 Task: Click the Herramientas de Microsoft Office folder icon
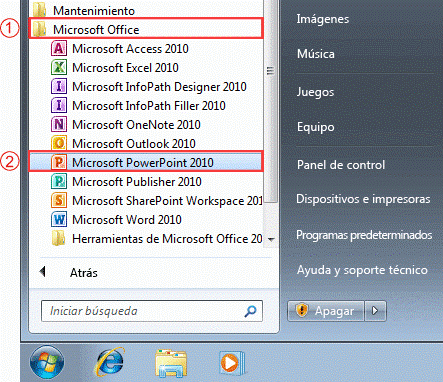click(x=59, y=239)
